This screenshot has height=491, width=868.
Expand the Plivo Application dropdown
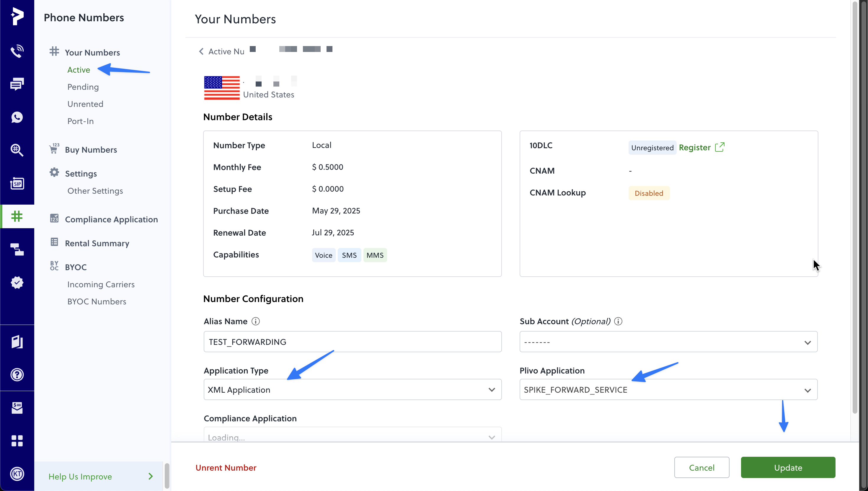coord(668,390)
